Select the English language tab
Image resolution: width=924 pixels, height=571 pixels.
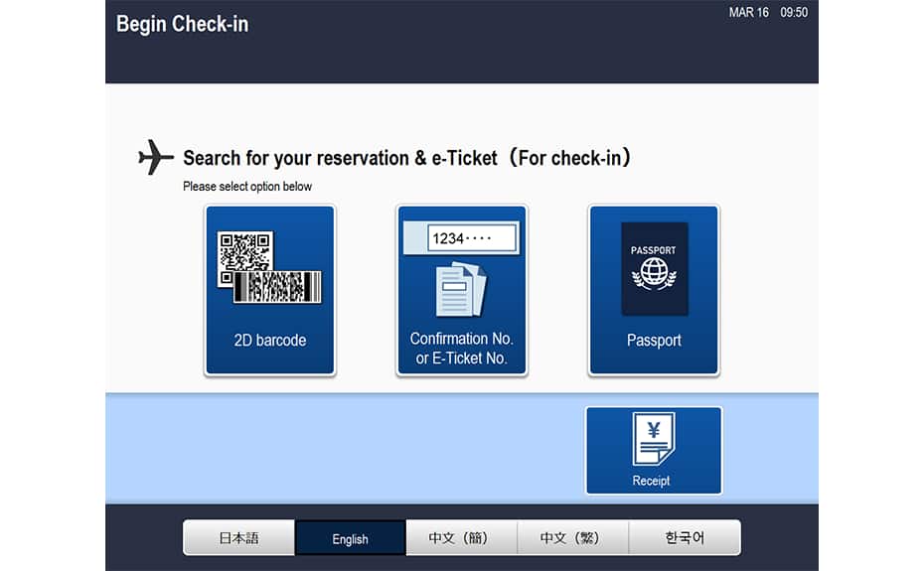tap(350, 539)
